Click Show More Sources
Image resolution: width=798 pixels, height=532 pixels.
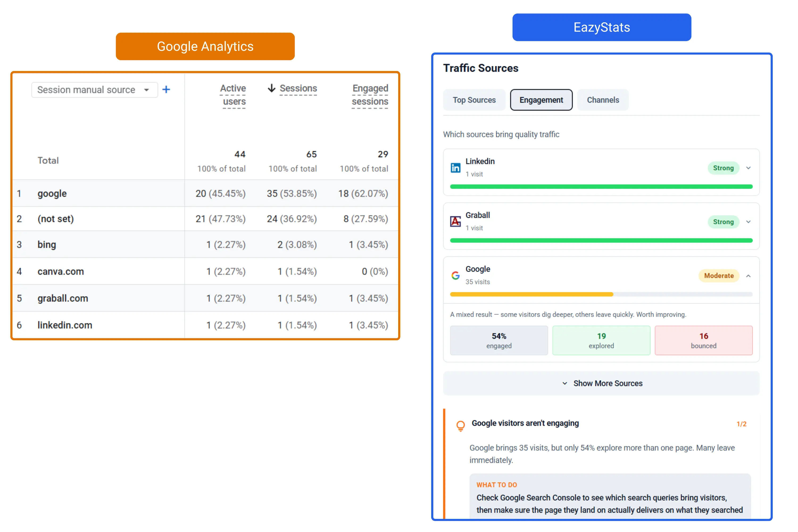click(x=601, y=383)
